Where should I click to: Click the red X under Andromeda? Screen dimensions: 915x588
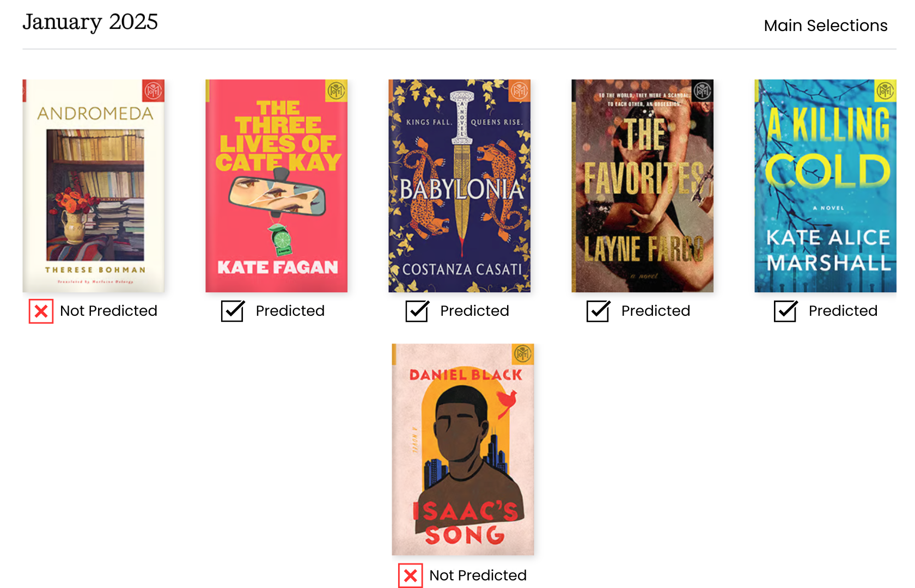[41, 311]
